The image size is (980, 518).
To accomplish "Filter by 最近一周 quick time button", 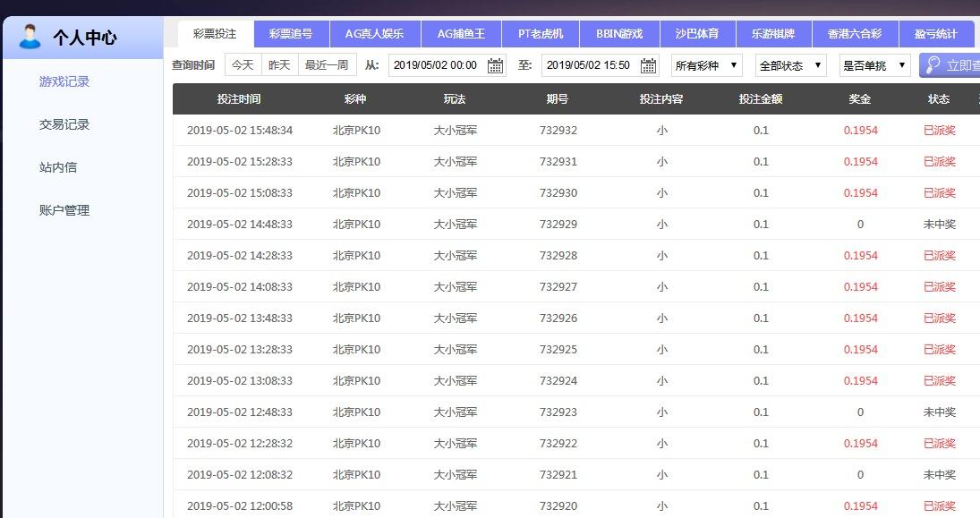I will (x=327, y=65).
